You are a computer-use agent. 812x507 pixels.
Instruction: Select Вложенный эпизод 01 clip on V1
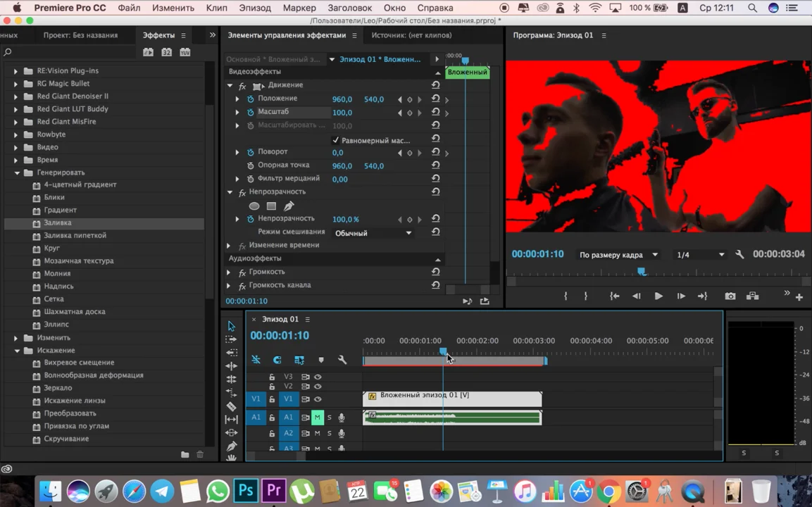tap(452, 399)
